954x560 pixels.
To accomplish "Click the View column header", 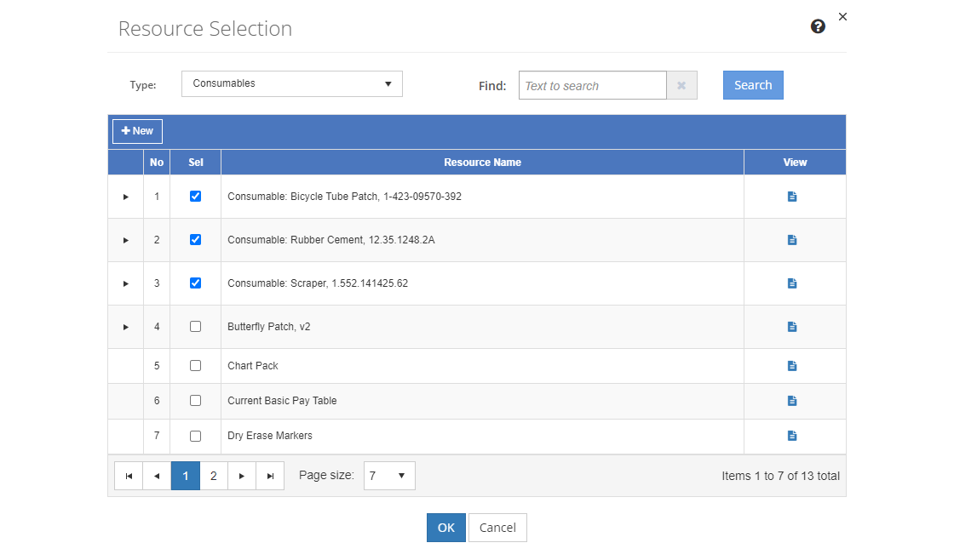I will [x=796, y=163].
